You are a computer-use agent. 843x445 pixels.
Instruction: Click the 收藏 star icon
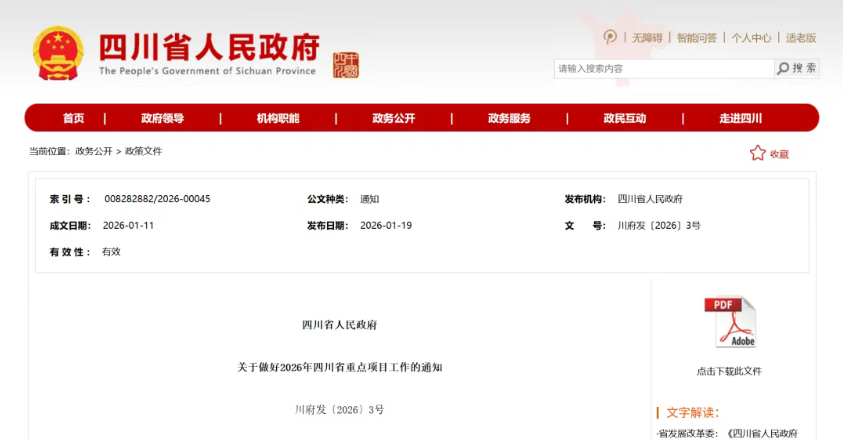tap(758, 153)
